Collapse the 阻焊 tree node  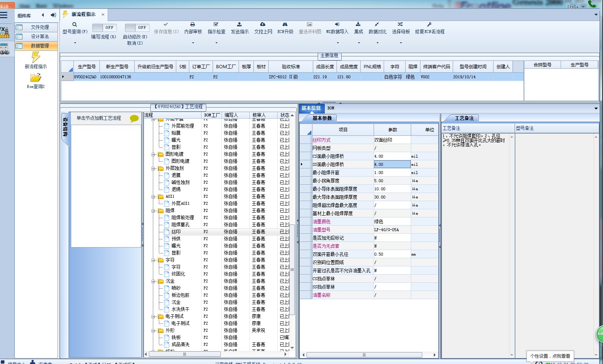(153, 211)
